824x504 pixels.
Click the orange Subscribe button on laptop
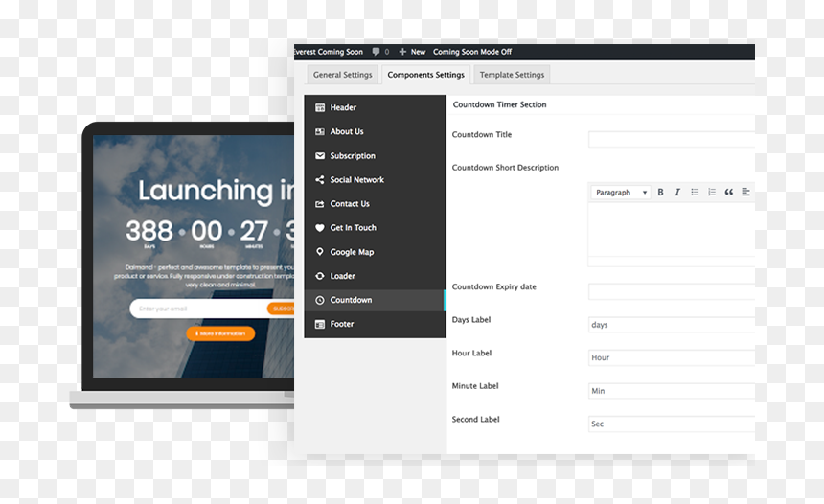281,309
